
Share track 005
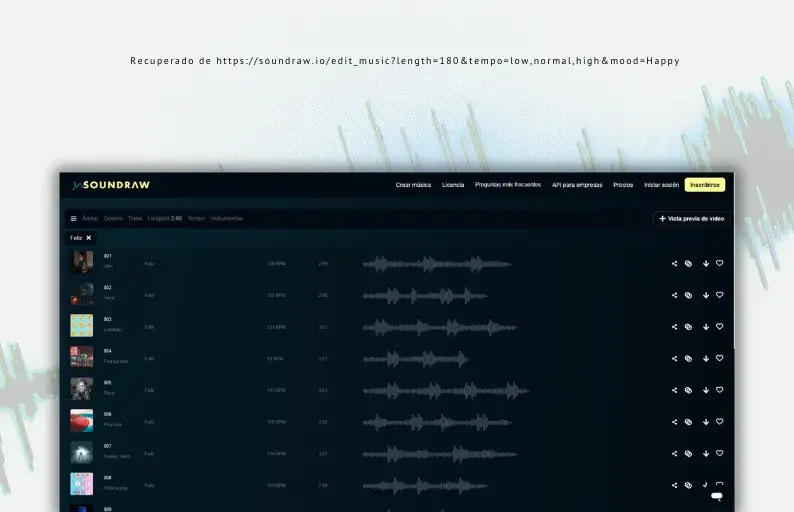tap(674, 390)
